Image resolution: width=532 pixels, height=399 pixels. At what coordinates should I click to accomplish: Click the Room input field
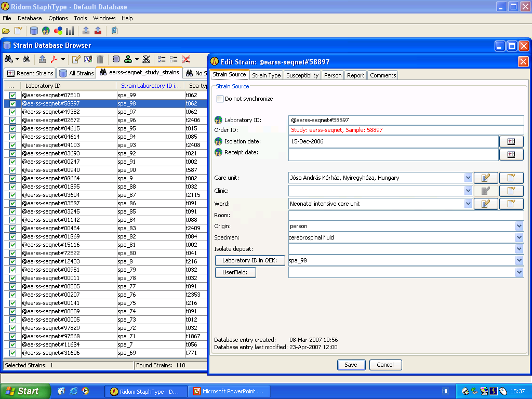point(406,215)
